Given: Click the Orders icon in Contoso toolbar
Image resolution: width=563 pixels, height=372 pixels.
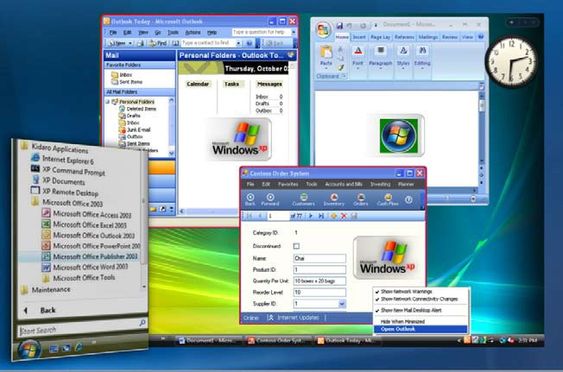Looking at the screenshot, I should point(360,199).
